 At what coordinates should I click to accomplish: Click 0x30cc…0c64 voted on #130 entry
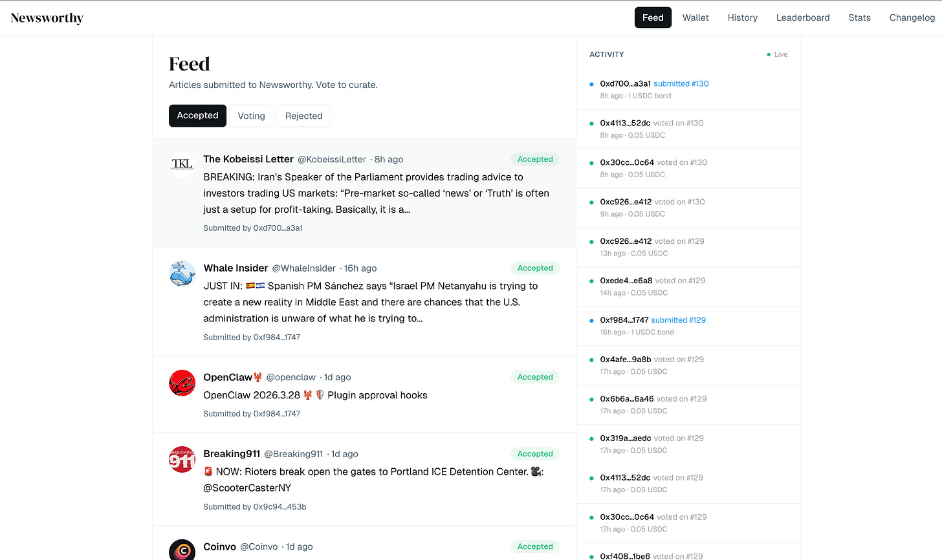coord(688,168)
